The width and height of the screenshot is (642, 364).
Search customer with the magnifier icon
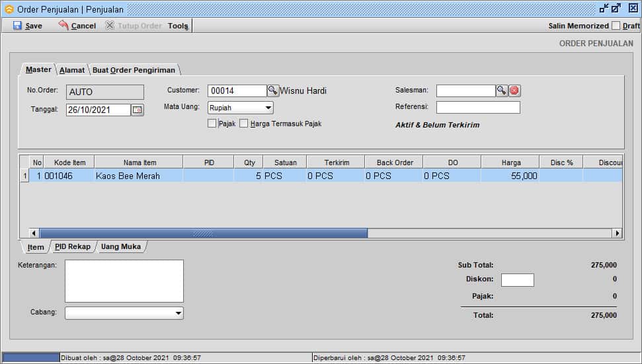coord(272,91)
